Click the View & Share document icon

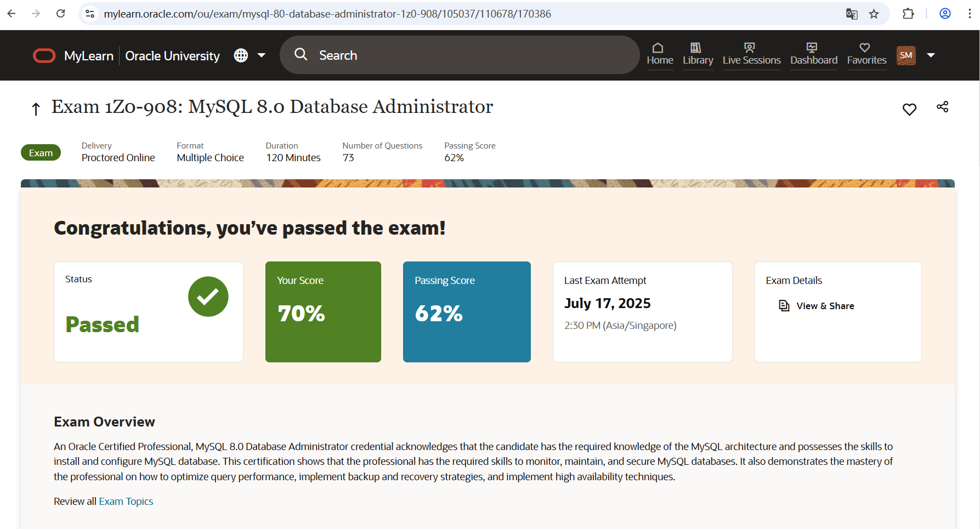[x=784, y=305]
